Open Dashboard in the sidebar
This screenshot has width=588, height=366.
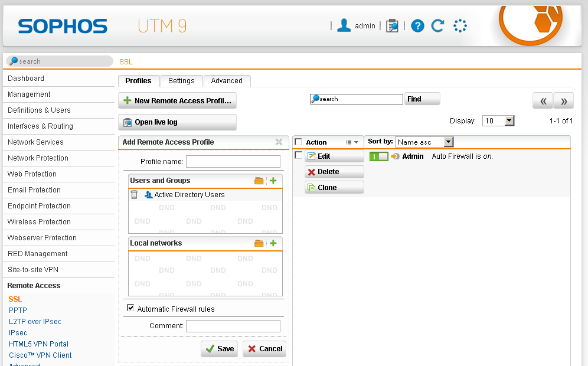[x=58, y=79]
